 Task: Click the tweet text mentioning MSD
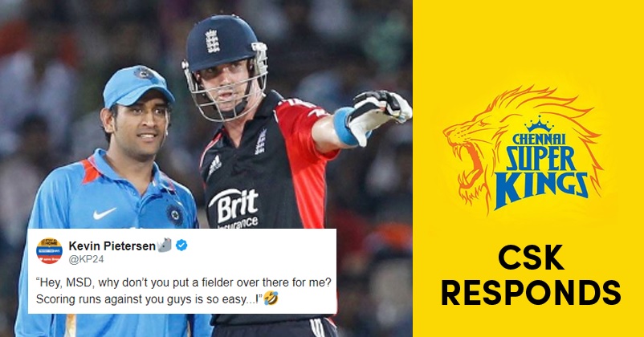click(x=183, y=290)
